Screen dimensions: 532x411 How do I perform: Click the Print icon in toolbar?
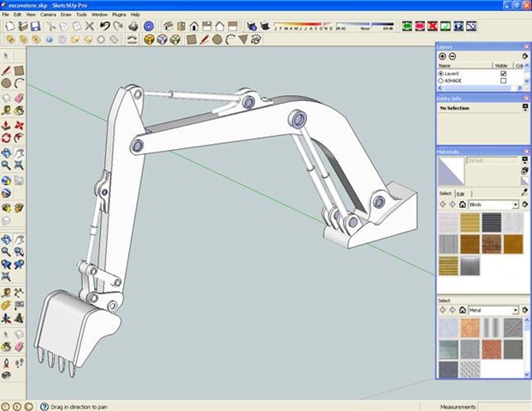pyautogui.click(x=134, y=27)
